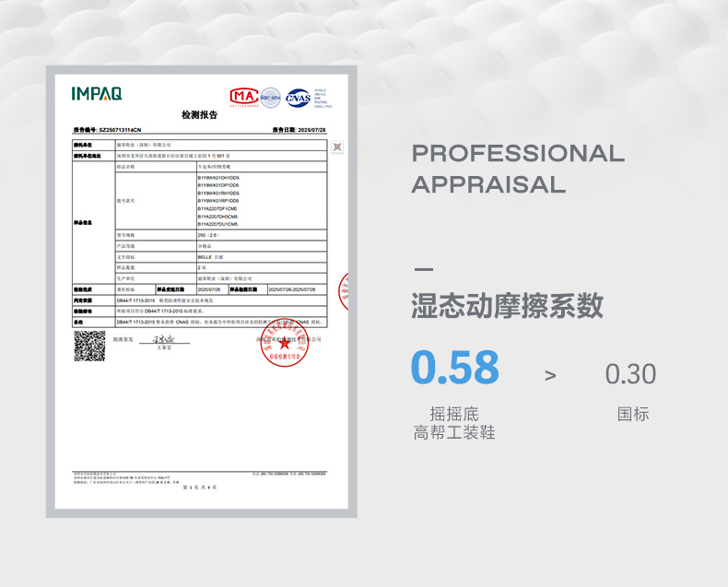Click the 国标 label

pos(633,415)
